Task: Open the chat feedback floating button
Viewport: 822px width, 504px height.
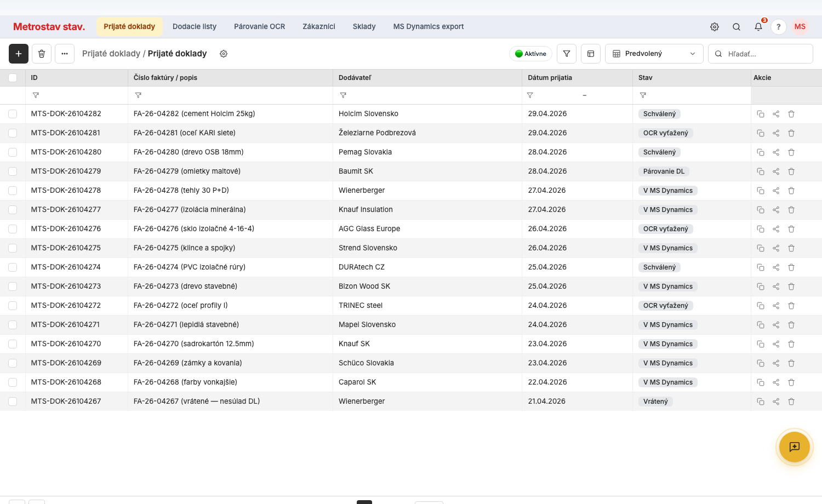Action: pyautogui.click(x=795, y=447)
